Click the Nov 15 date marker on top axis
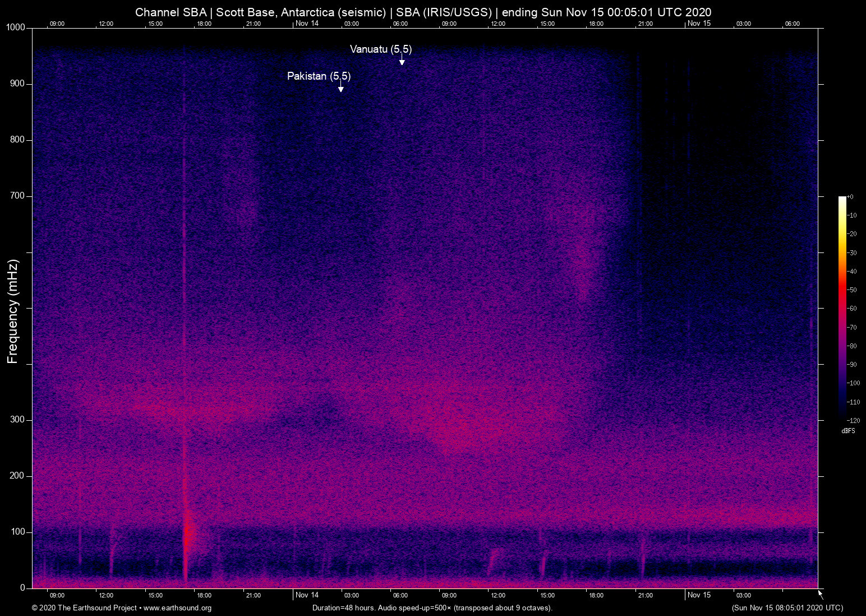This screenshot has height=616, width=866. 699,24
